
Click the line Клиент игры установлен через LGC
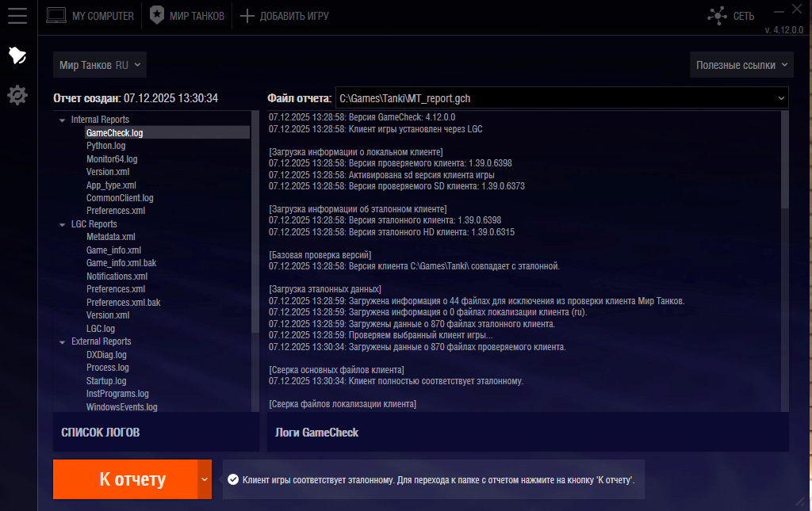375,129
